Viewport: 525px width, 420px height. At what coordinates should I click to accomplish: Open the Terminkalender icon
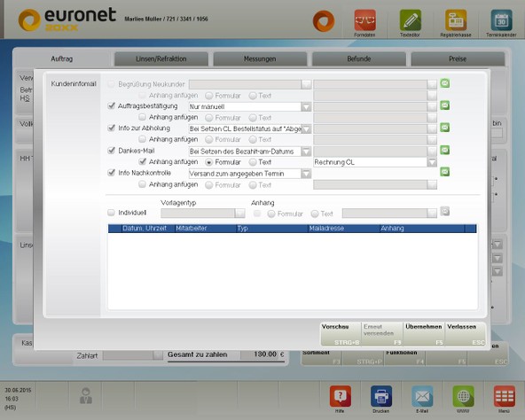[501, 20]
